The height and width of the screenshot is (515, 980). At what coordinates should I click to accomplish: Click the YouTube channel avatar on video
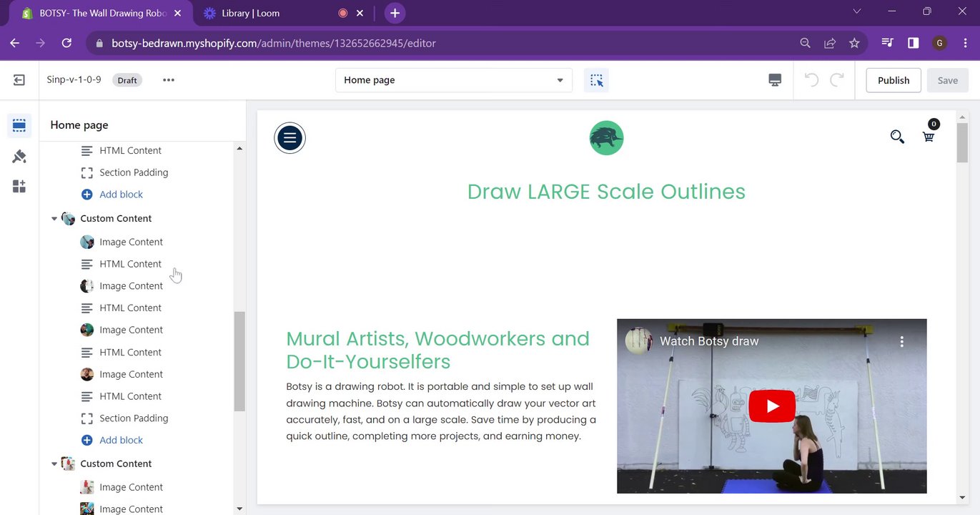click(638, 341)
